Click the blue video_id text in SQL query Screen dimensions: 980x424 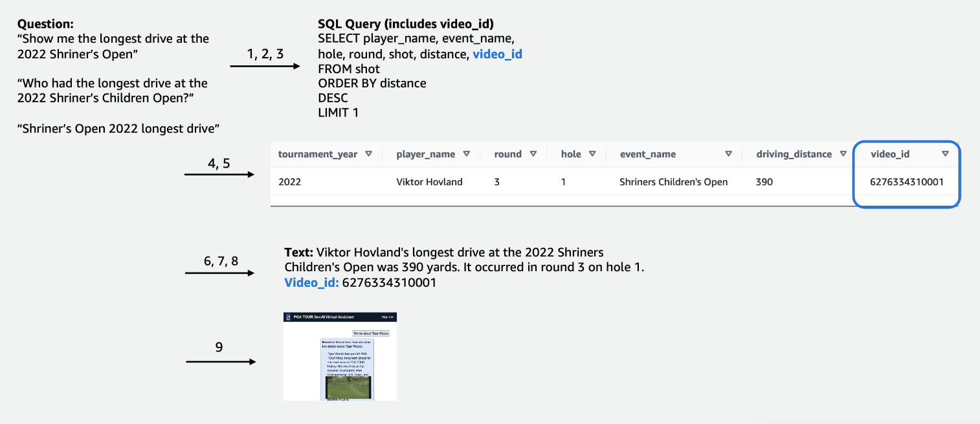click(497, 54)
